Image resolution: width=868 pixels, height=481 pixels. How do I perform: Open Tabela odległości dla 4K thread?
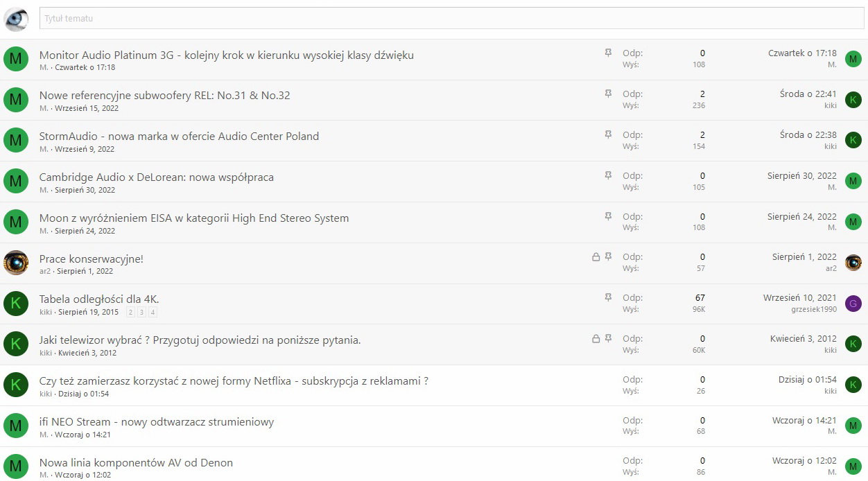pos(99,299)
